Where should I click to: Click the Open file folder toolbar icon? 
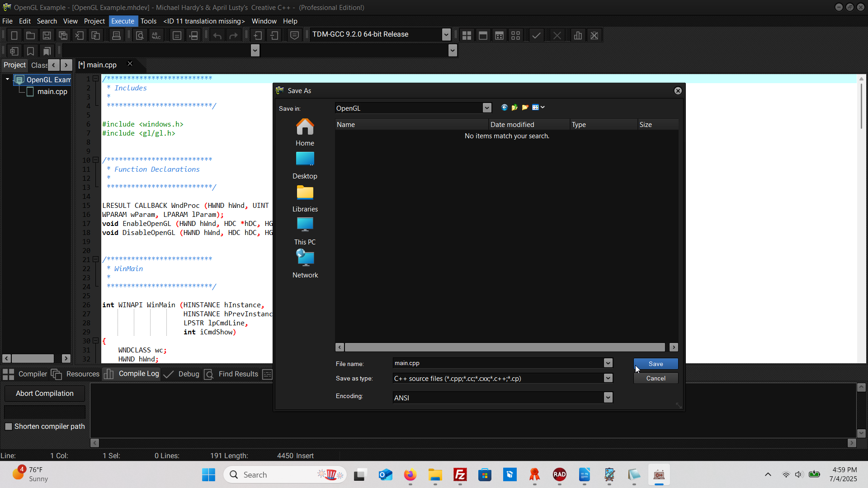click(30, 35)
